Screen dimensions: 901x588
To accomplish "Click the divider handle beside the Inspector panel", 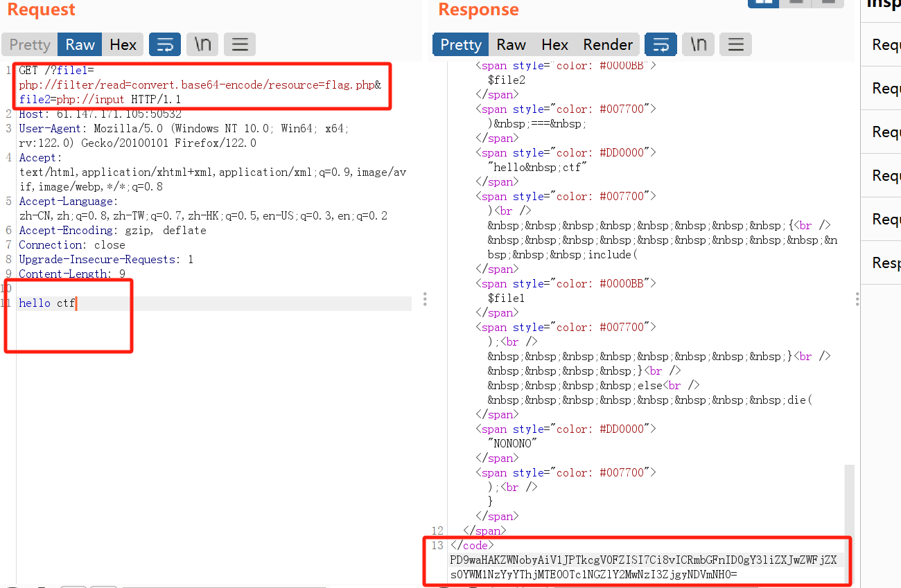I will click(857, 299).
